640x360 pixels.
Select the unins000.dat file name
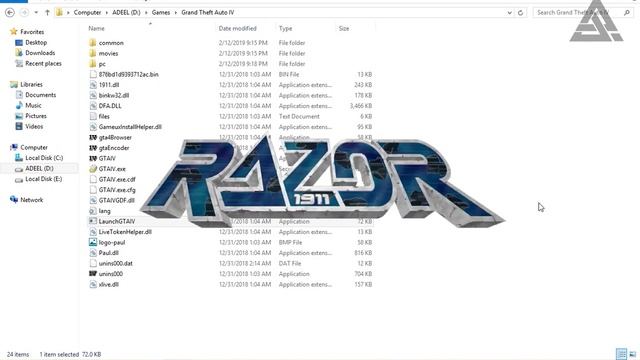coord(116,264)
